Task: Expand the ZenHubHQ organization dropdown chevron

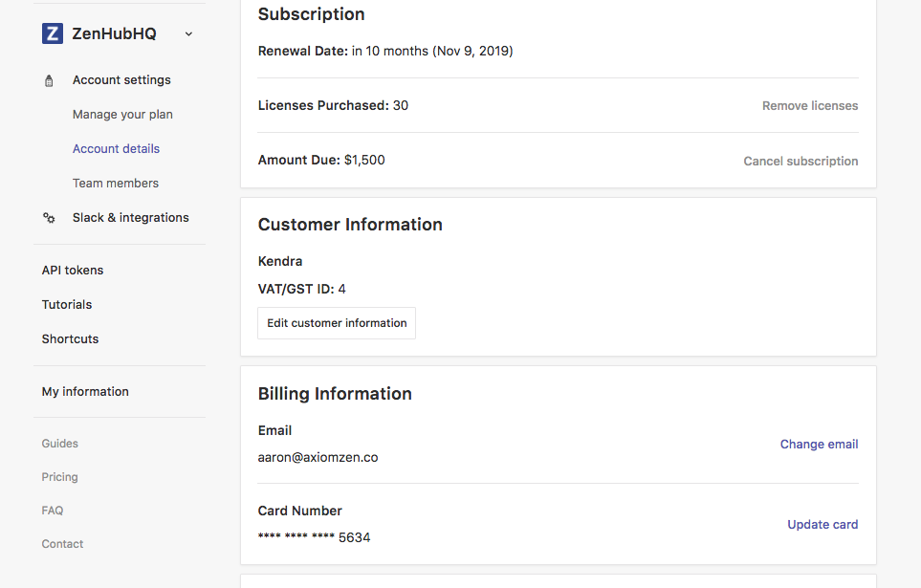Action: pyautogui.click(x=188, y=34)
